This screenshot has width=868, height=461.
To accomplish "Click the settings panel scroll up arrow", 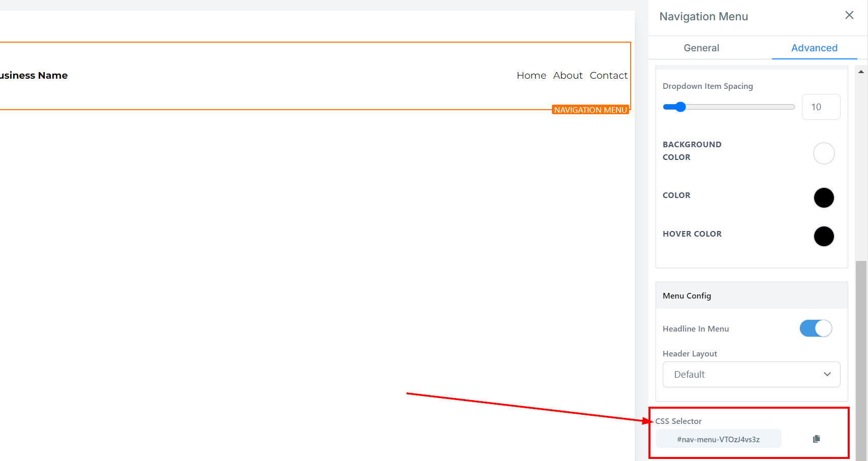I will [861, 72].
